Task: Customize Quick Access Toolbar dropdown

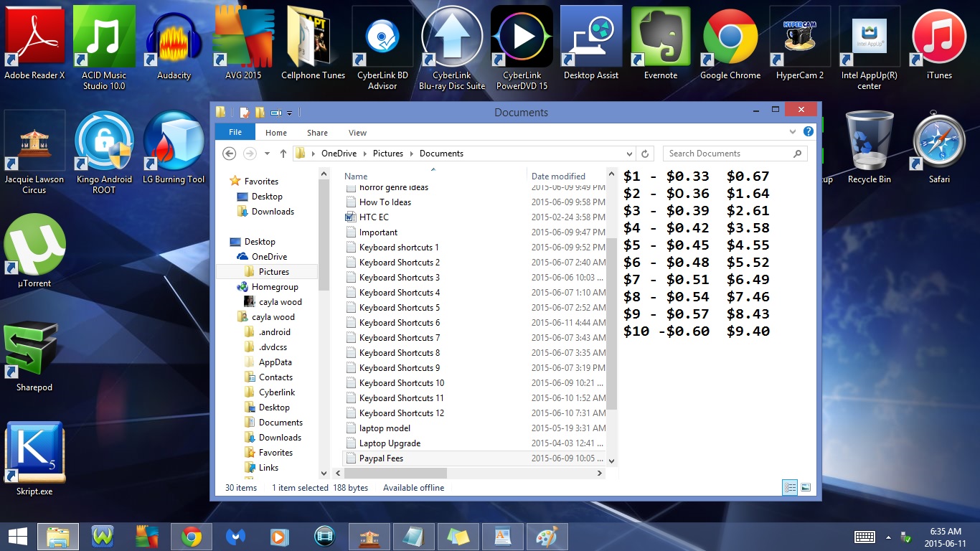Action: point(290,113)
